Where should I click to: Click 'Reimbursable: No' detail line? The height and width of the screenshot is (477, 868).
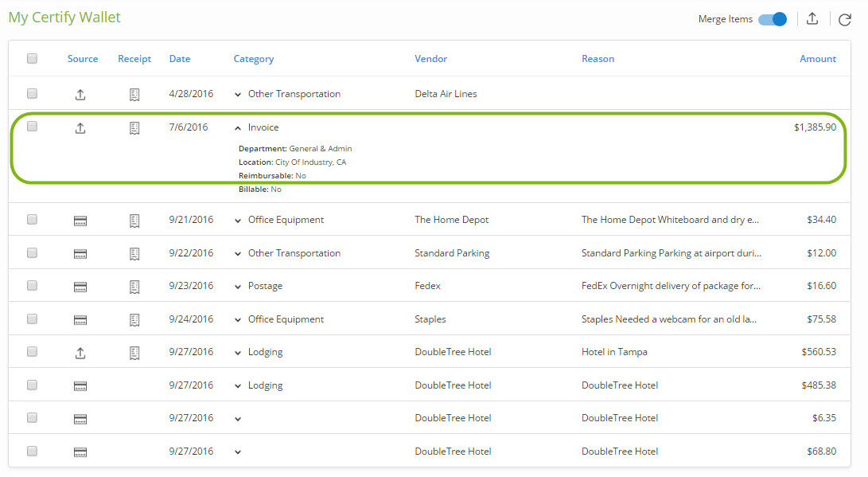click(272, 176)
